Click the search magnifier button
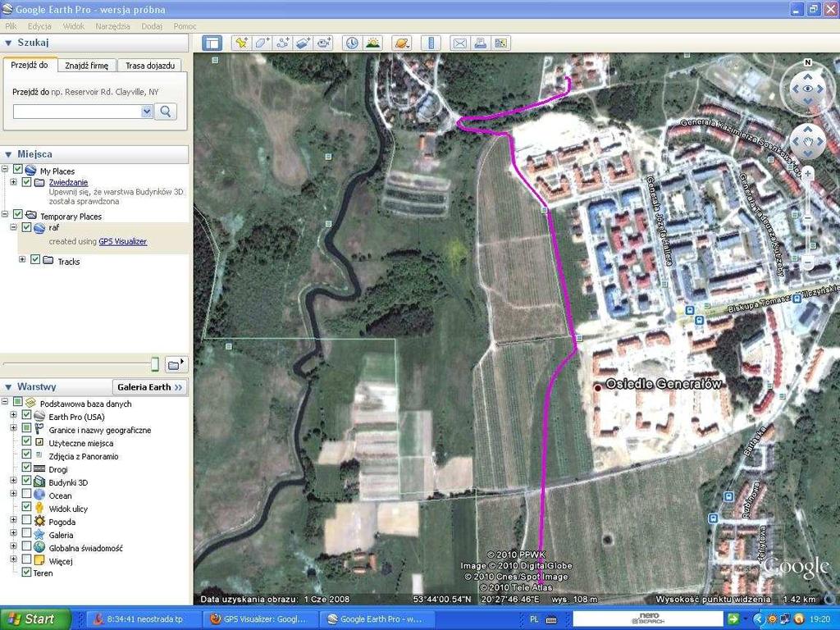The width and height of the screenshot is (840, 630). coord(166,112)
